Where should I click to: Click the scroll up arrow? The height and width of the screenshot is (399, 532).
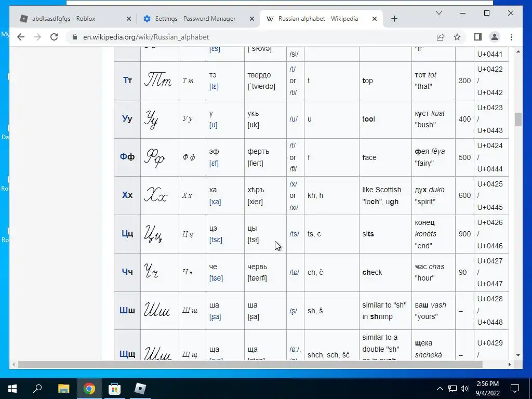[518, 51]
